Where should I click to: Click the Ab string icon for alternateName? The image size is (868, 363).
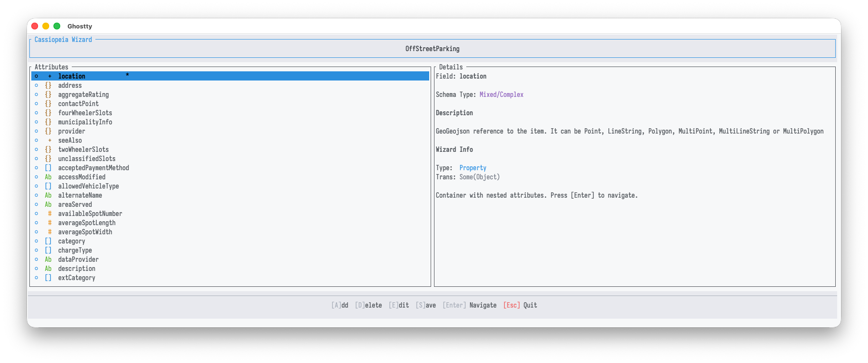click(48, 195)
